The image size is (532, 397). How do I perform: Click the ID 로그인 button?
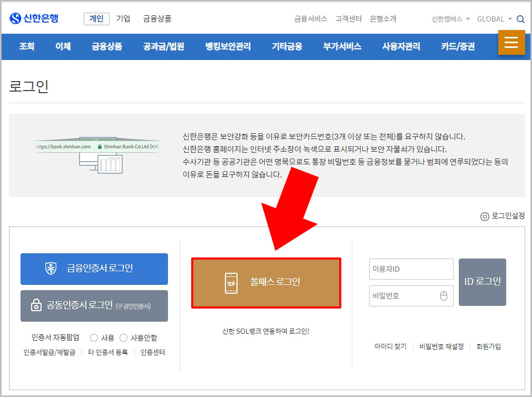(482, 282)
